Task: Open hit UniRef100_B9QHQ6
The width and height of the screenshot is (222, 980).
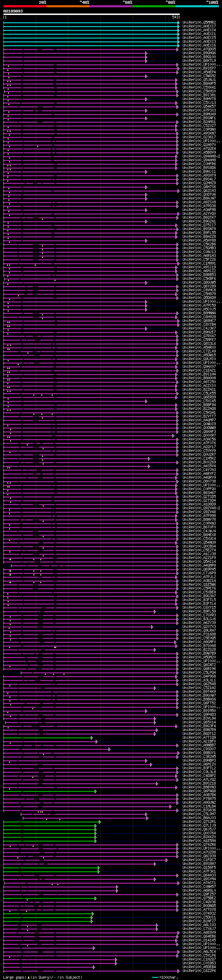Action: point(199,53)
